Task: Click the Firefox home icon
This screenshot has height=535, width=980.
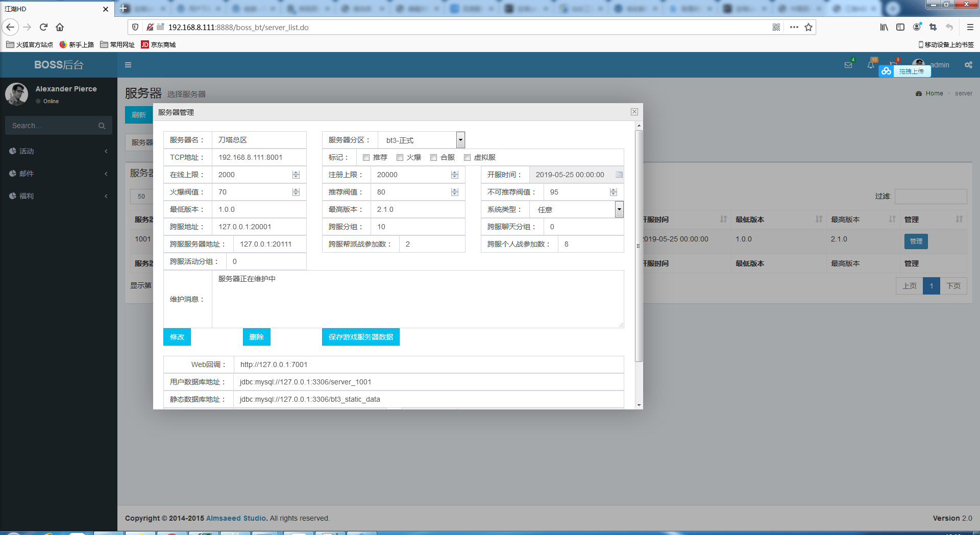Action: pos(60,27)
